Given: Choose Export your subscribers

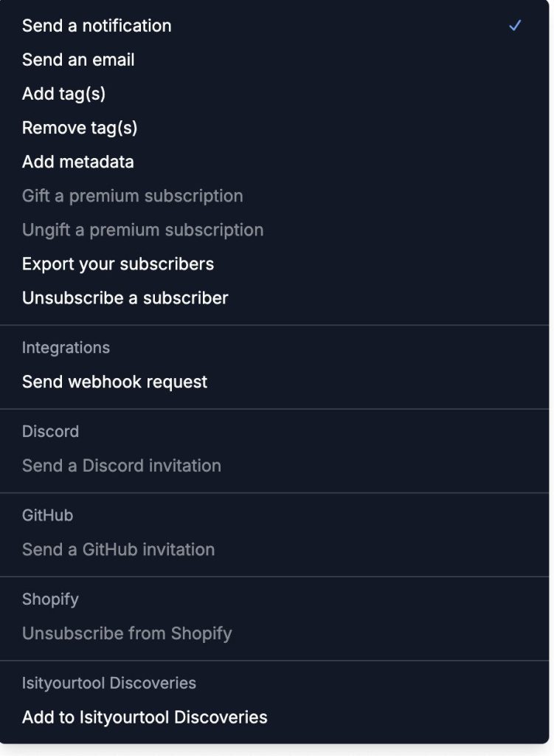Looking at the screenshot, I should pyautogui.click(x=274, y=264).
